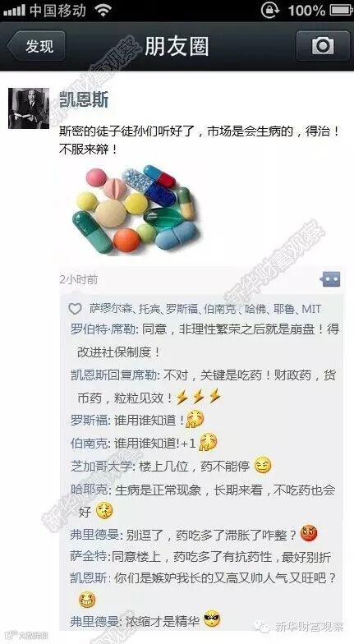Image resolution: width=354 pixels, height=644 pixels.
Task: Tap the grinning emoji under 凯恩斯's reply
Action: (x=87, y=600)
